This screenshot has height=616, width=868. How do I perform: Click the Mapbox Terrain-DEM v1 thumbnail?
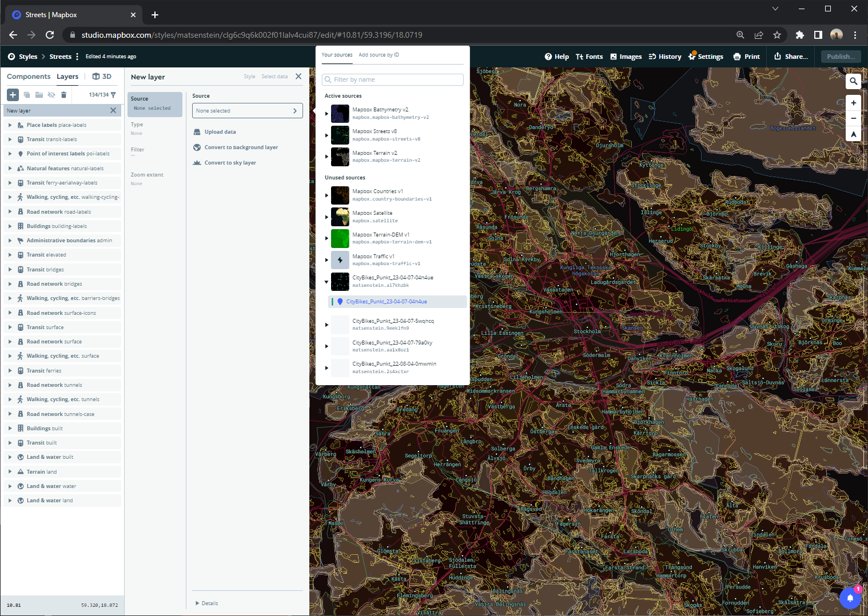coord(340,238)
